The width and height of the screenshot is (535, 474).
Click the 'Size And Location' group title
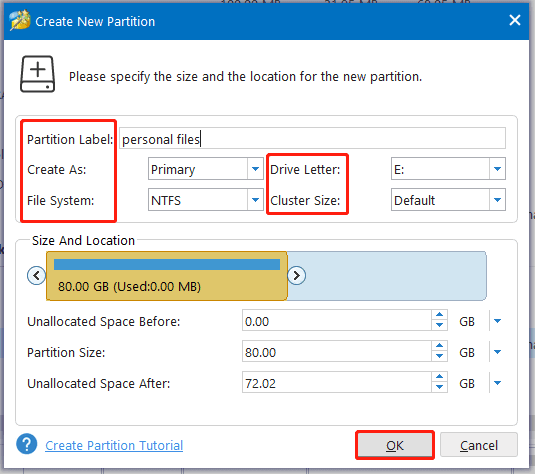(83, 240)
